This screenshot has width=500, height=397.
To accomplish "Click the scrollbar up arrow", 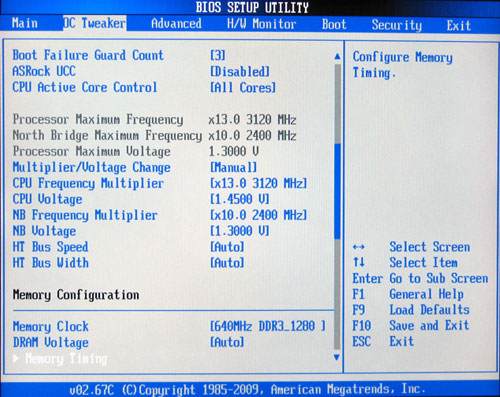I will pos(337,56).
